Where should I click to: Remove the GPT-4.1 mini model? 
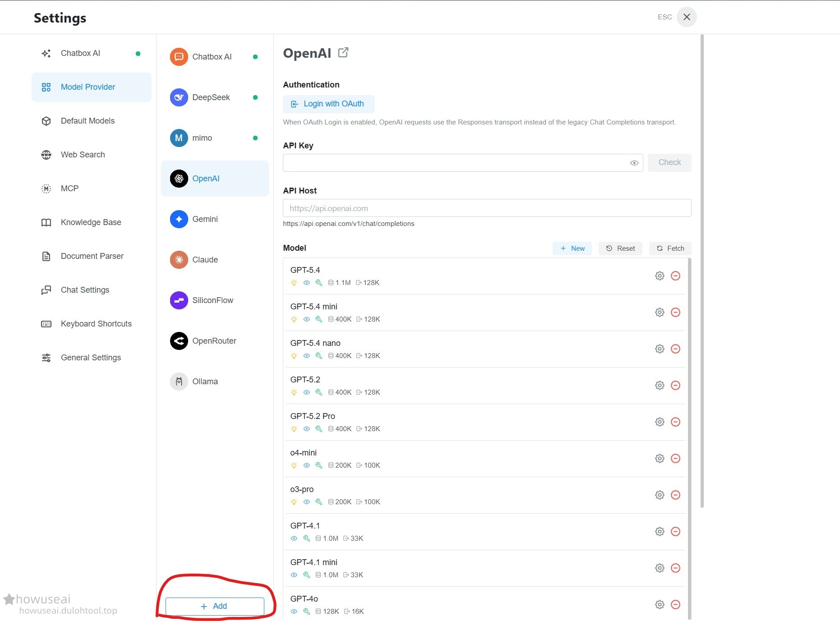[675, 568]
